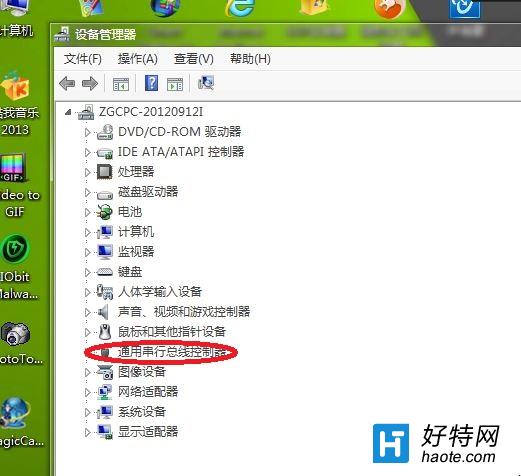Screen dimensions: 521x476
Task: Open the 帮助(H) menu
Action: tap(250, 59)
